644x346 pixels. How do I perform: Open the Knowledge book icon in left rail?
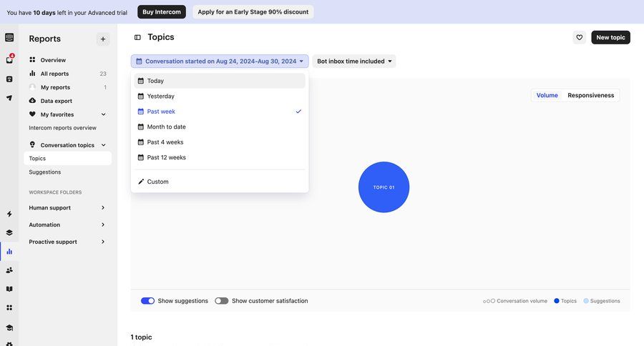(9, 289)
